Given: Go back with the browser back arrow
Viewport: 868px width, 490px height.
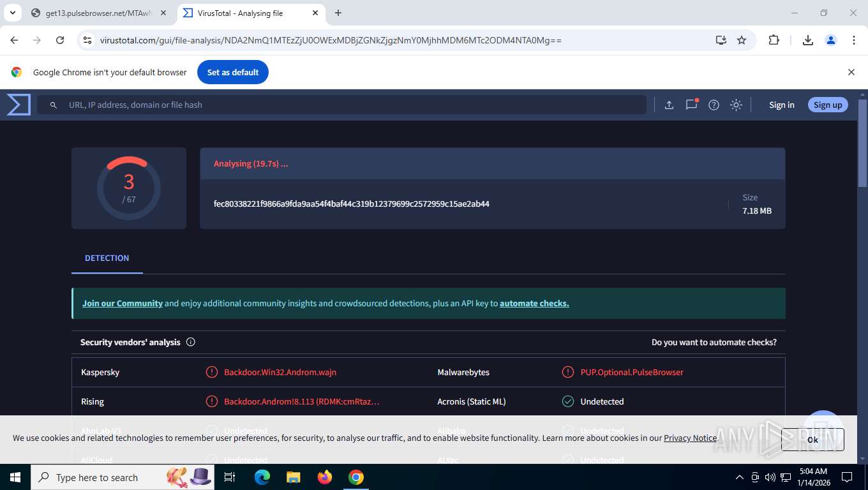Looking at the screenshot, I should 14,40.
